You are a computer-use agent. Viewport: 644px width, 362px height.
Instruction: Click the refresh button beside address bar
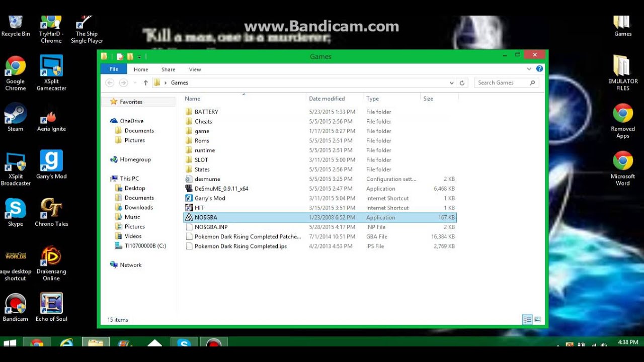pyautogui.click(x=462, y=82)
